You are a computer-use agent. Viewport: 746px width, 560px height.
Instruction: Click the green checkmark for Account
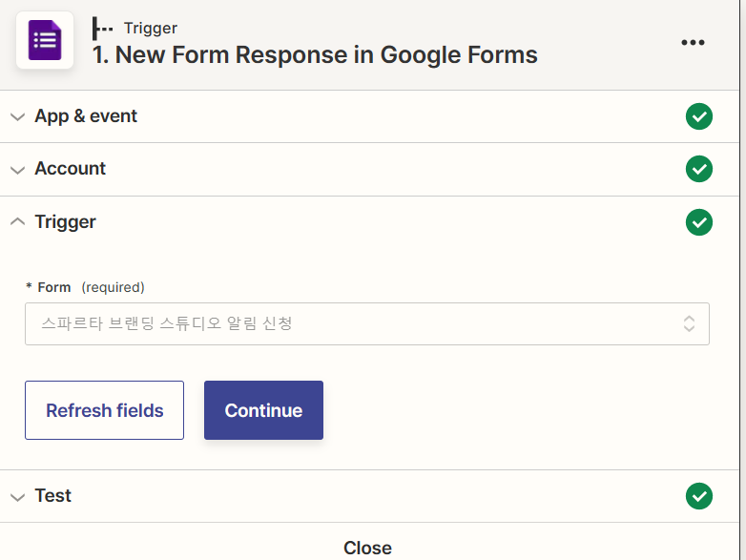point(699,169)
